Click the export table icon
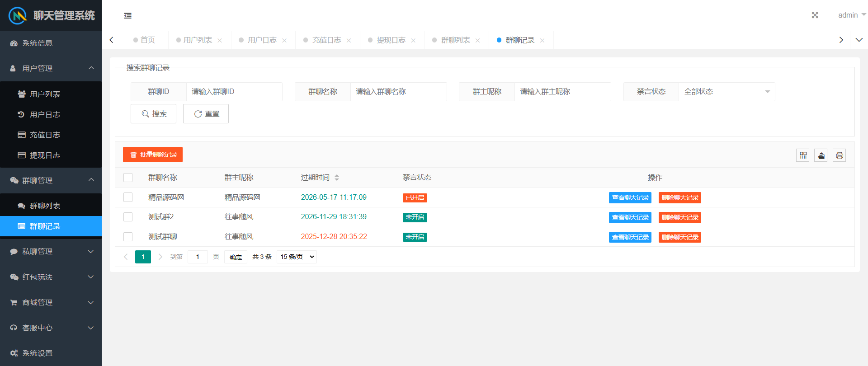Screen dimensions: 868x366 coord(821,155)
